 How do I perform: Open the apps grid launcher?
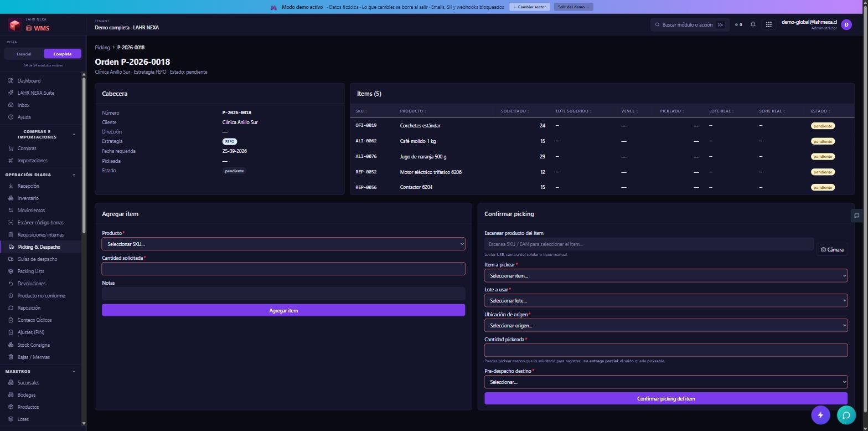pyautogui.click(x=768, y=24)
